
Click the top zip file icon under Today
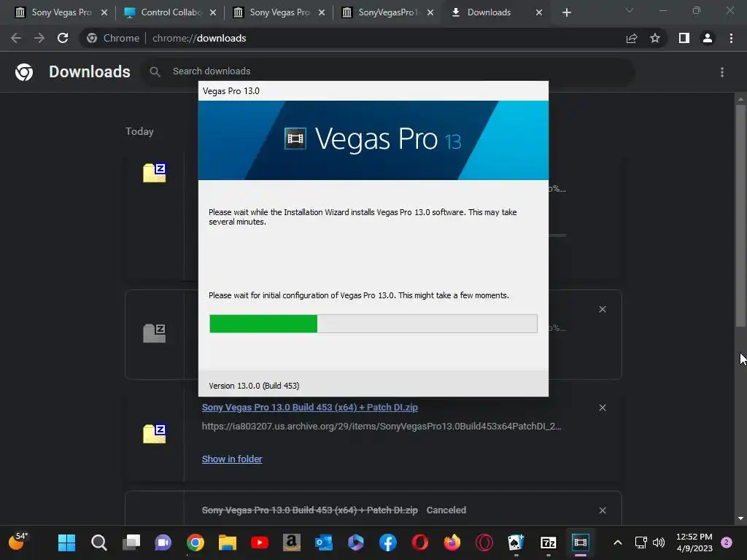click(x=155, y=172)
